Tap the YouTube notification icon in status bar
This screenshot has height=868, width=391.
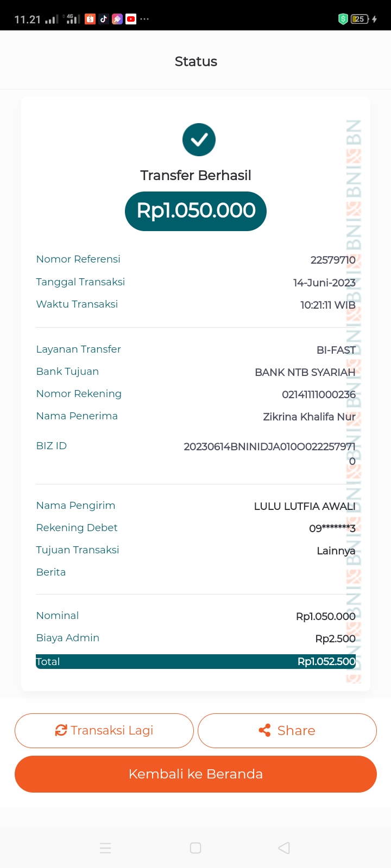click(x=131, y=19)
